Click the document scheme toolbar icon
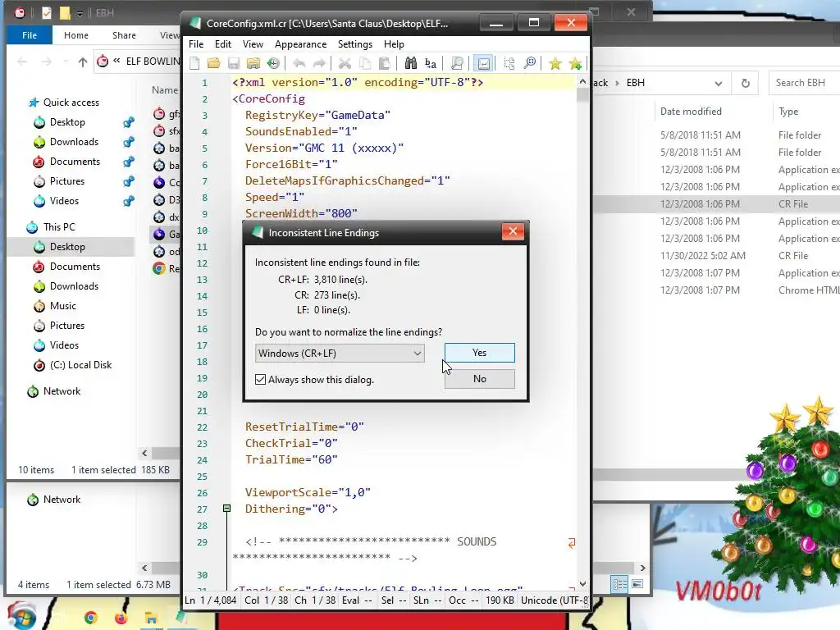Viewport: 840px width, 630px height. 509,64
